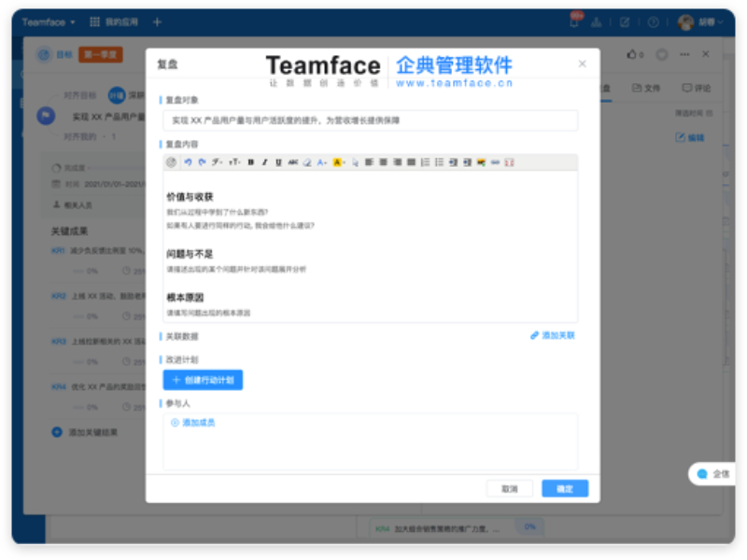Click the Undo icon in the editor toolbar
This screenshot has height=560, width=747.
tap(188, 161)
